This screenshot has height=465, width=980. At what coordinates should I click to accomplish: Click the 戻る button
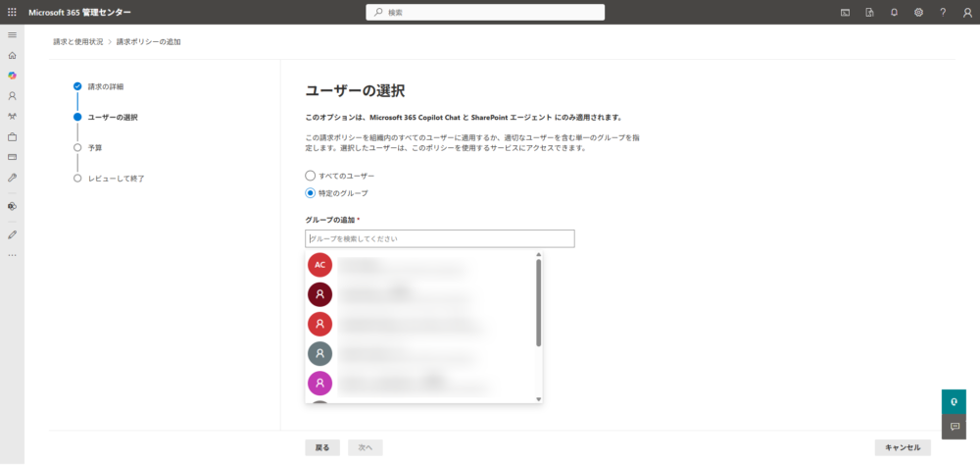322,447
